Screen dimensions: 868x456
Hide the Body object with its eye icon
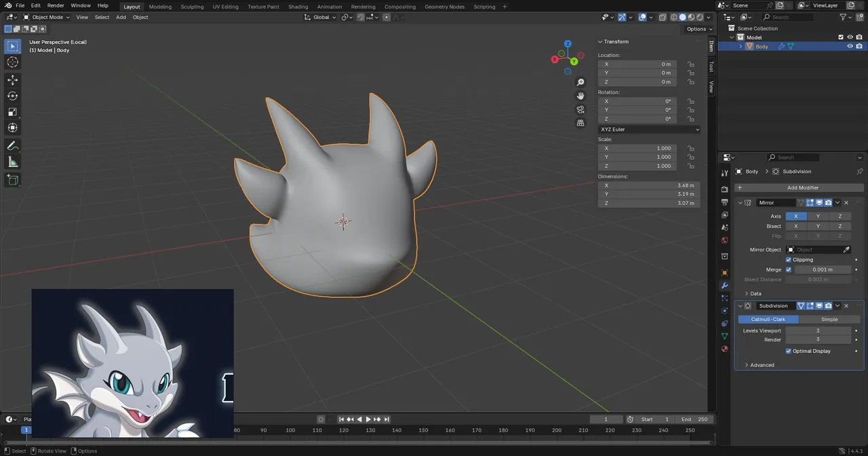[850, 46]
